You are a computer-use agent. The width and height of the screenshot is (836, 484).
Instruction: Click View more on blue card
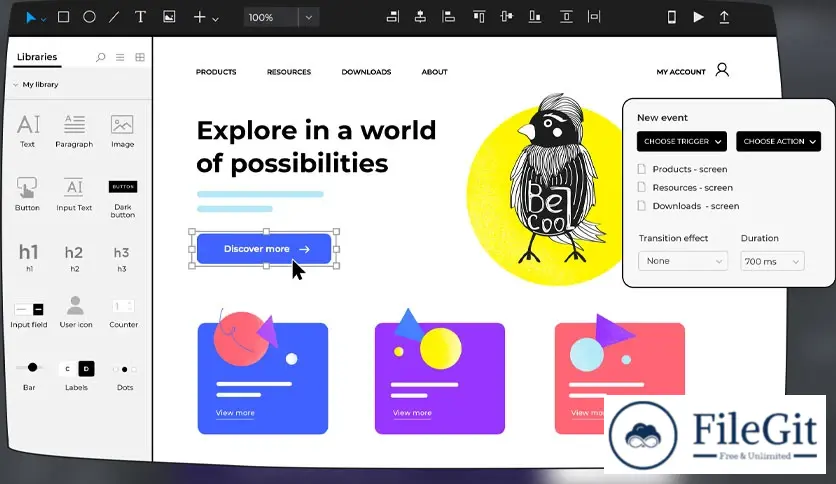pos(235,413)
